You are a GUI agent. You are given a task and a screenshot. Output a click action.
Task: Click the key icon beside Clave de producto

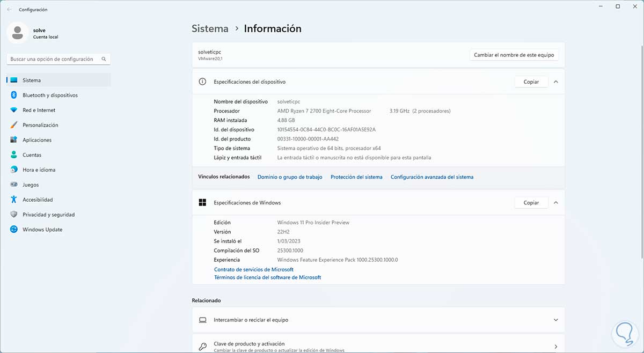click(x=202, y=347)
